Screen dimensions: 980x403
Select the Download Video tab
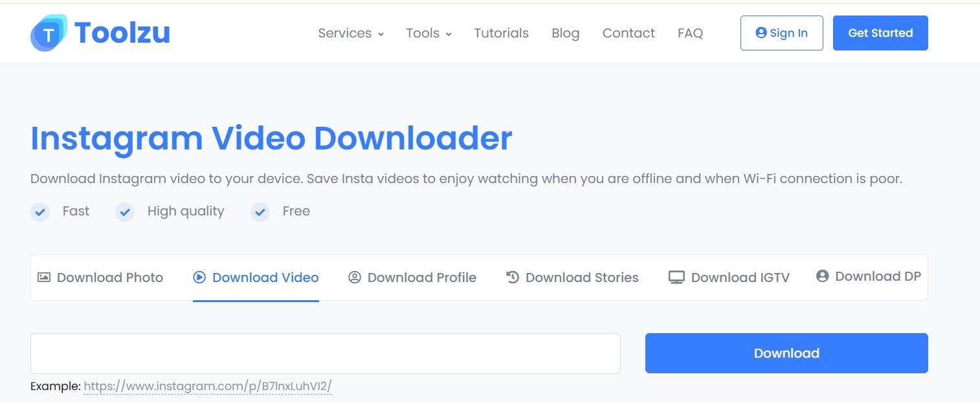(x=256, y=278)
